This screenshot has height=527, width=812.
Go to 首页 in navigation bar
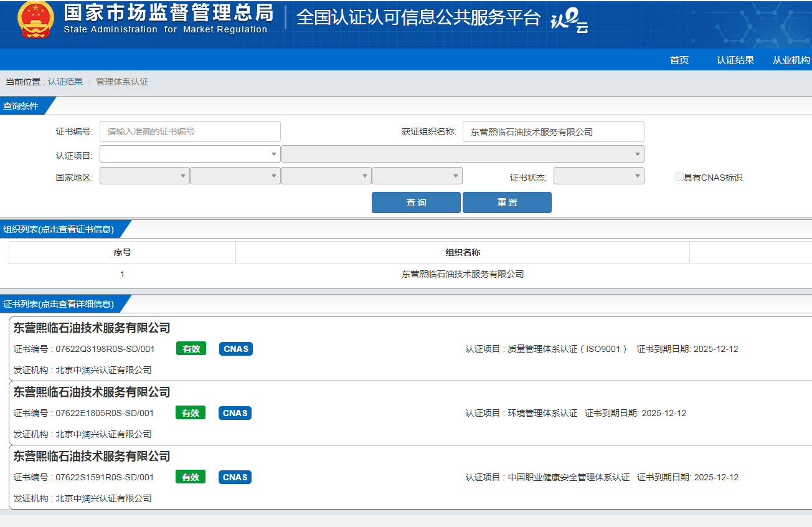[x=679, y=60]
